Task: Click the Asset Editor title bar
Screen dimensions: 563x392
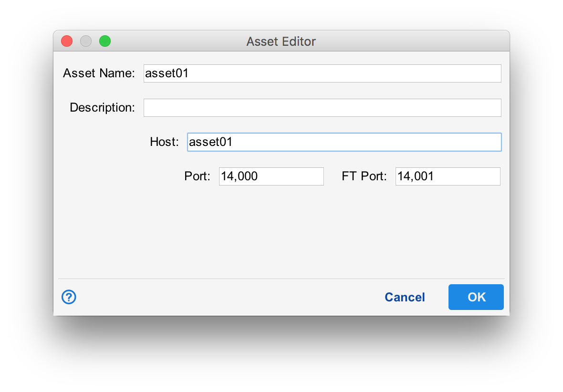Action: tap(281, 41)
